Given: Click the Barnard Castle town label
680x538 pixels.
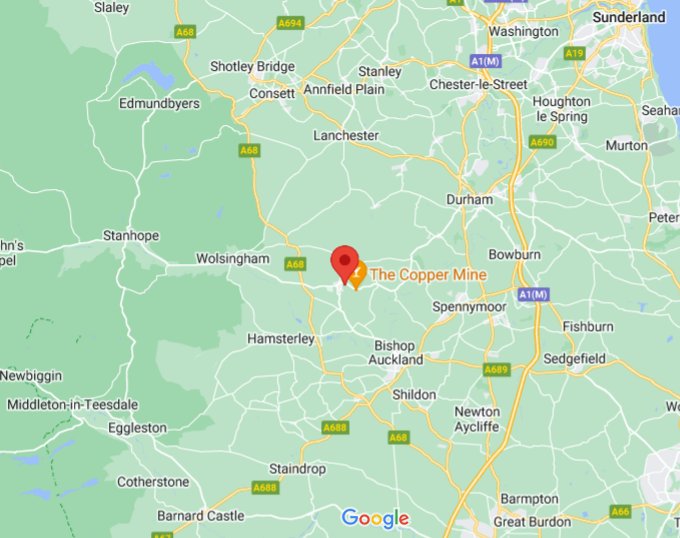Looking at the screenshot, I should [201, 516].
